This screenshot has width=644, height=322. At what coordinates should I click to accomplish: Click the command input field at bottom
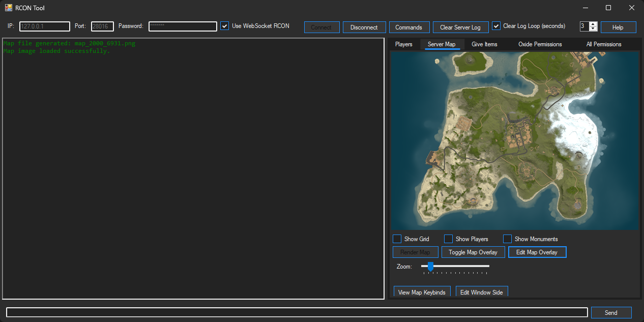click(297, 312)
